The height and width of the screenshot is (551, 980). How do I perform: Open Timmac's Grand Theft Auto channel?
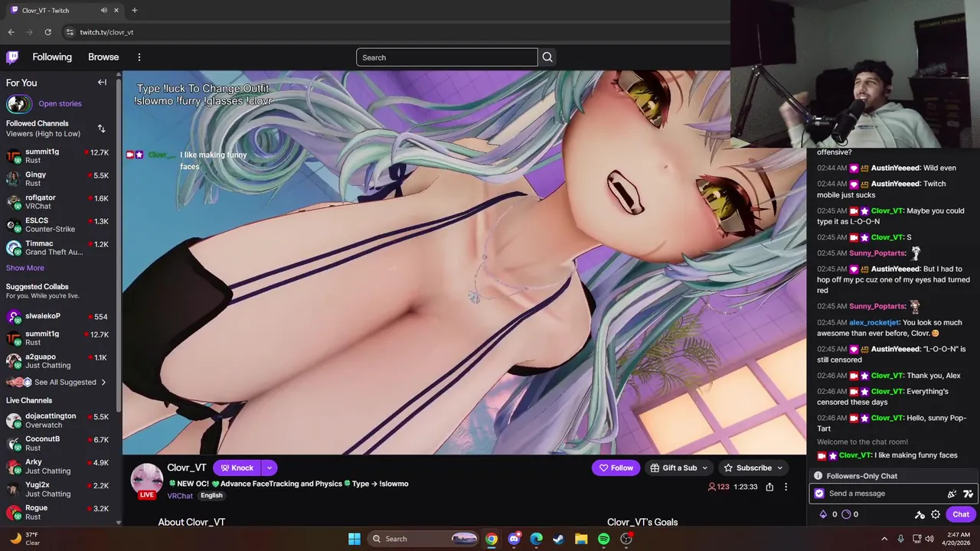point(57,248)
